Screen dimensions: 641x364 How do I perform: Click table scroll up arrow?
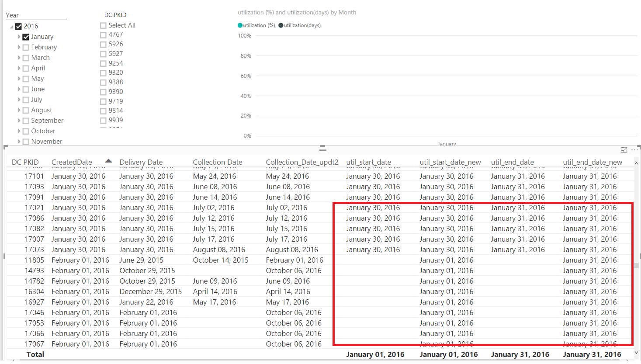(x=636, y=163)
